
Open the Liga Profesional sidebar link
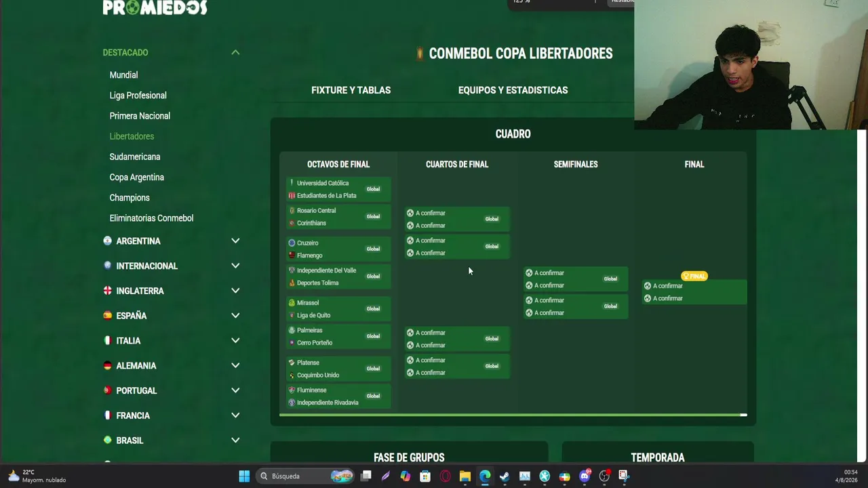tap(138, 96)
